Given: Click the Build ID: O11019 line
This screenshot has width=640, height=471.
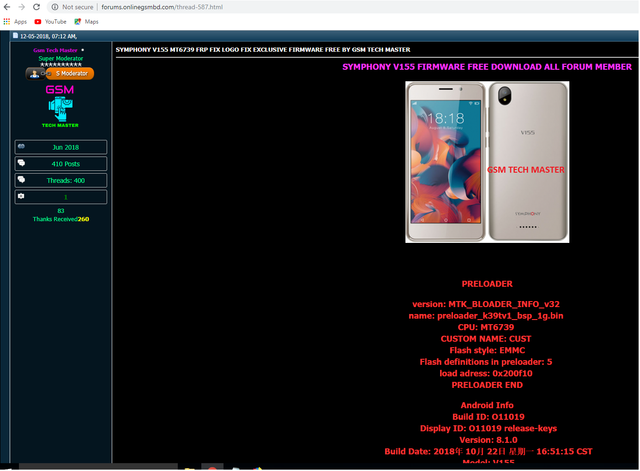Looking at the screenshot, I should pos(488,417).
